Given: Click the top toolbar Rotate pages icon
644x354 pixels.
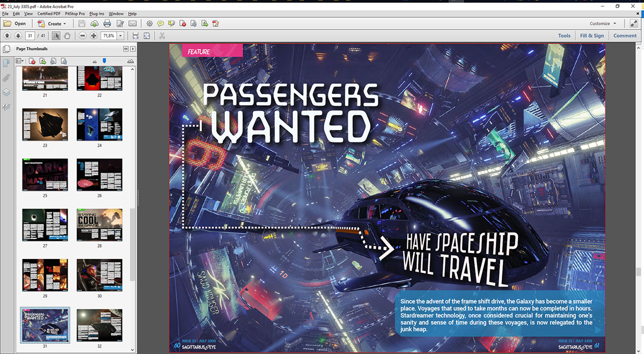Looking at the screenshot, I should click(x=194, y=24).
